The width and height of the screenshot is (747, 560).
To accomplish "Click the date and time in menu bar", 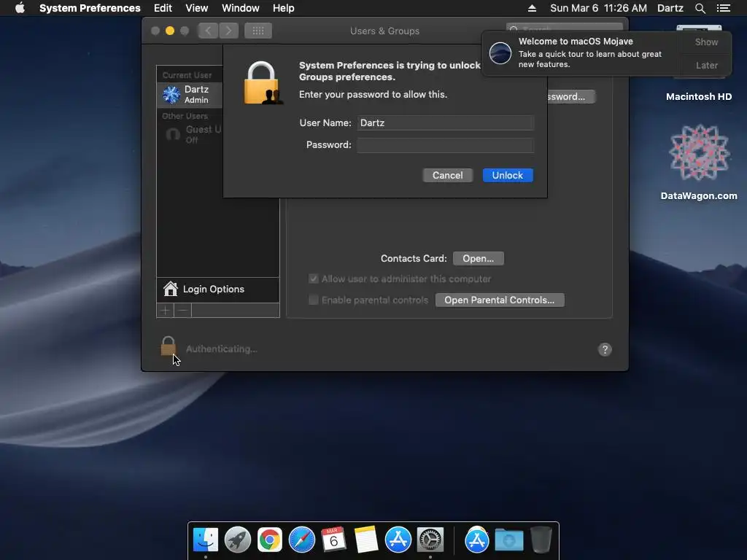I will [x=598, y=8].
